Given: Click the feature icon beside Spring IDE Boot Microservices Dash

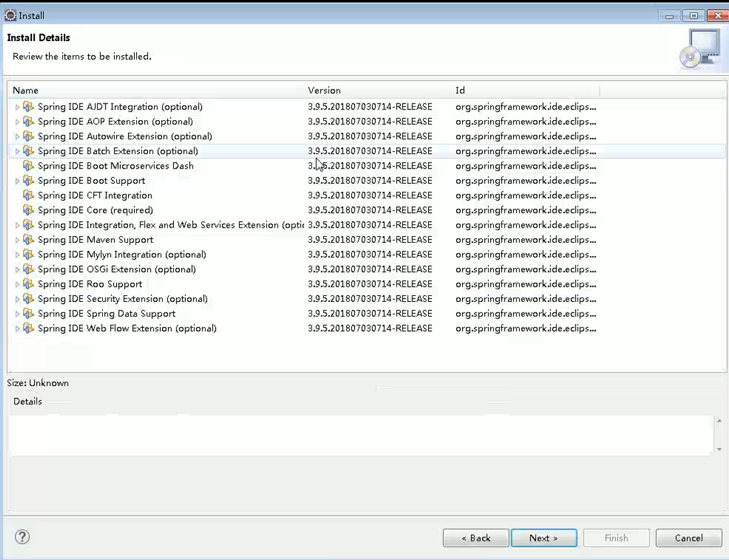Looking at the screenshot, I should [x=29, y=166].
